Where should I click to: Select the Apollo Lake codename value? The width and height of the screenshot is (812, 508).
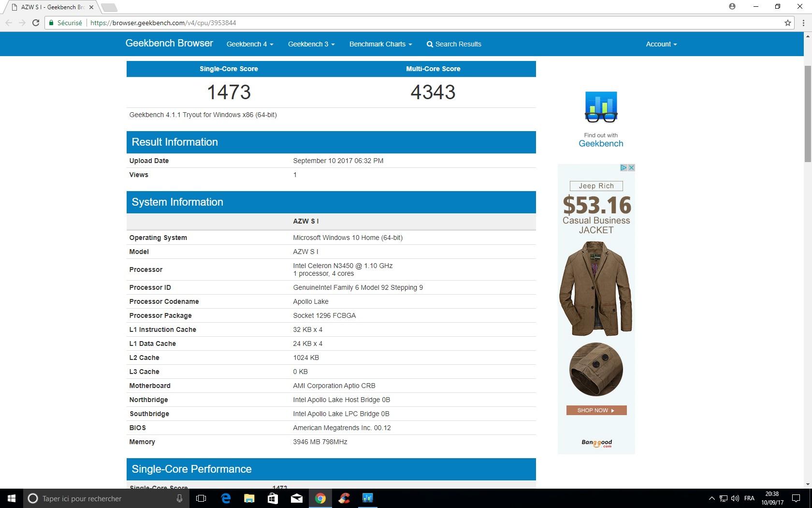311,301
